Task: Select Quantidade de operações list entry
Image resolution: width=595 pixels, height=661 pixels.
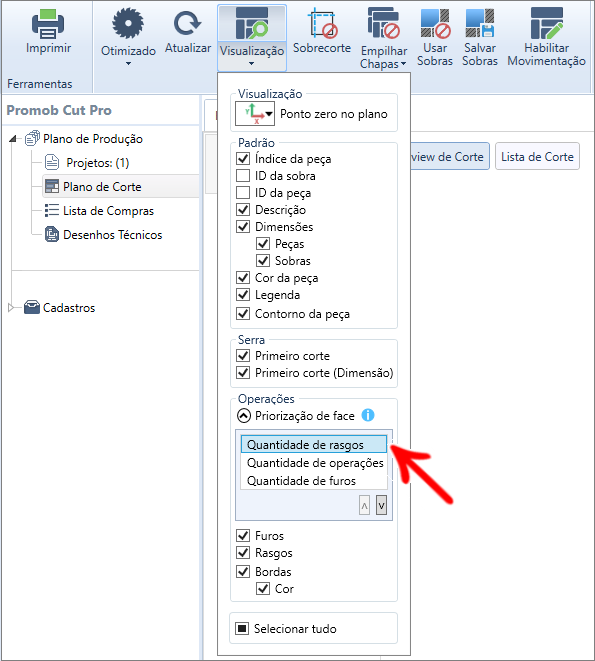Action: (x=315, y=463)
